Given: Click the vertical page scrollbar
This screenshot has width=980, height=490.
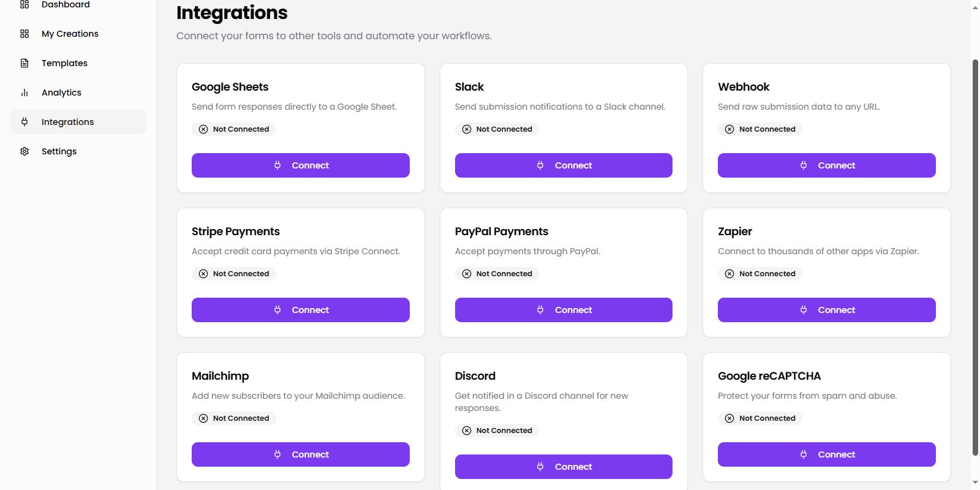Looking at the screenshot, I should [975, 257].
